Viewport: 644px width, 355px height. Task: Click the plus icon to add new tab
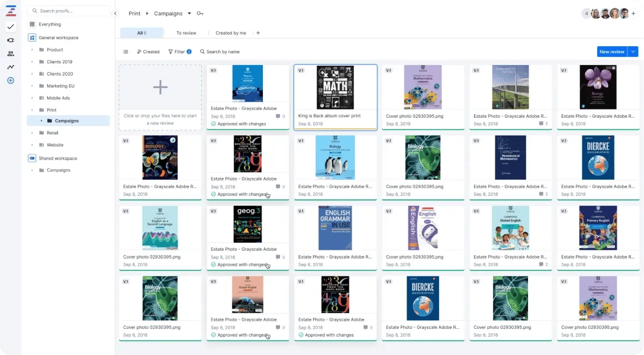(258, 33)
